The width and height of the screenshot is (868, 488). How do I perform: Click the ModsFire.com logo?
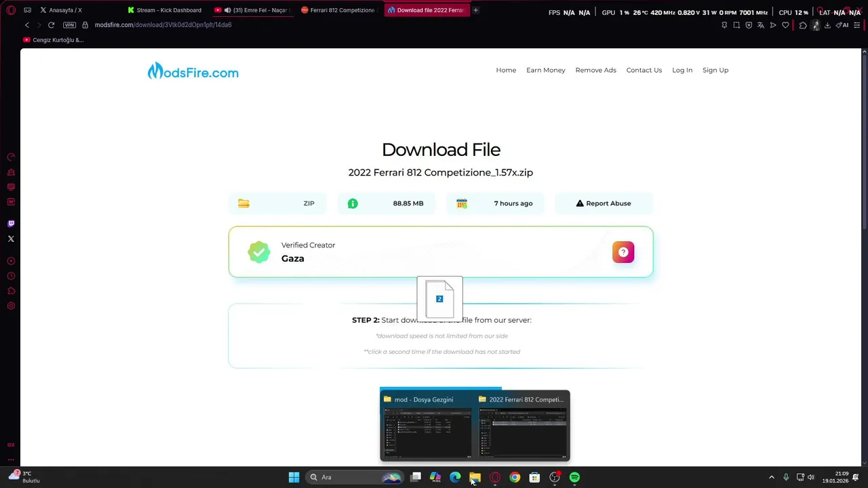click(193, 71)
